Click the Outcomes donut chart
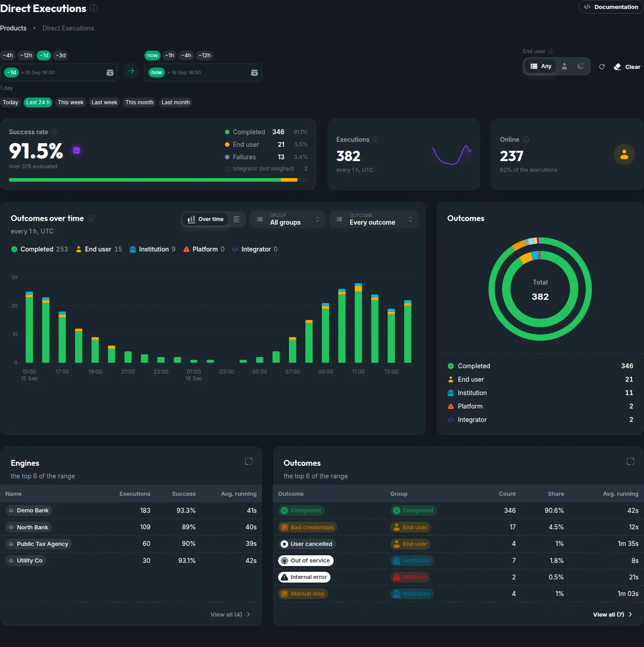The image size is (644, 647). tap(540, 289)
